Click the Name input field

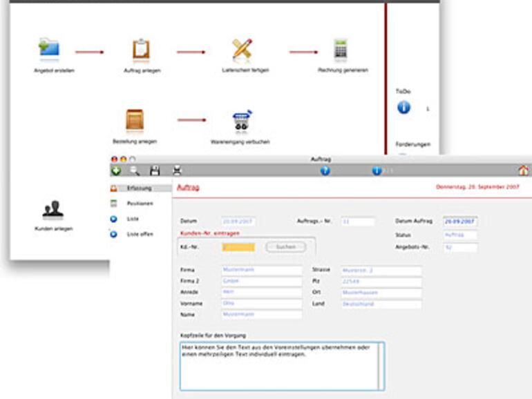pos(262,315)
